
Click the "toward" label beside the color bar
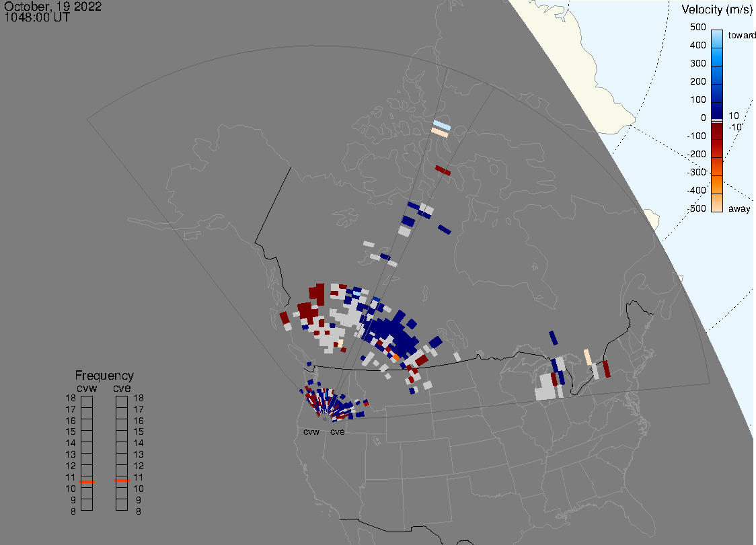pyautogui.click(x=741, y=35)
